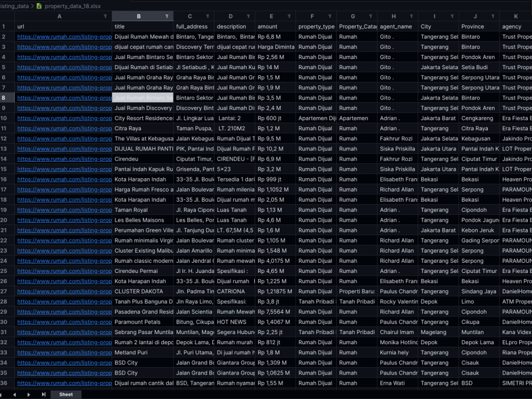Select amount cell 'Rp 10,2 M'
This screenshot has height=399, width=532.
point(275,148)
